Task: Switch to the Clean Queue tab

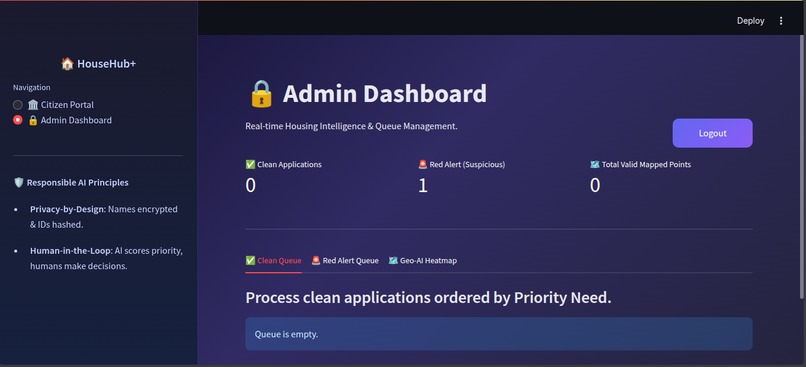Action: coord(273,261)
